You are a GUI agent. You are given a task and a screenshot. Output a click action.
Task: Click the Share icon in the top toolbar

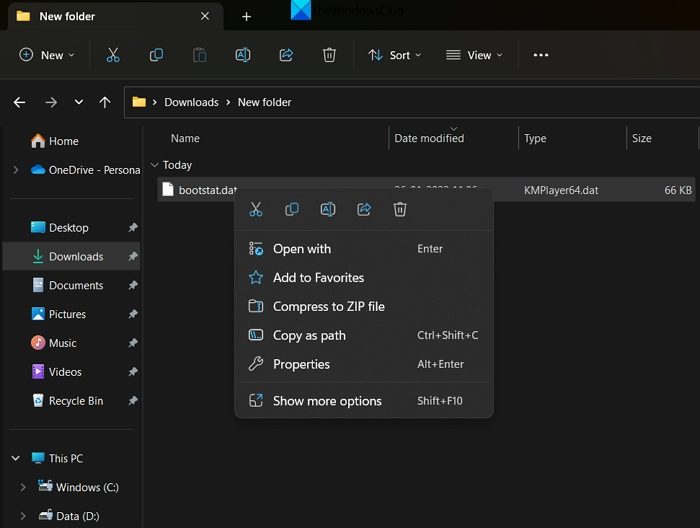[286, 55]
